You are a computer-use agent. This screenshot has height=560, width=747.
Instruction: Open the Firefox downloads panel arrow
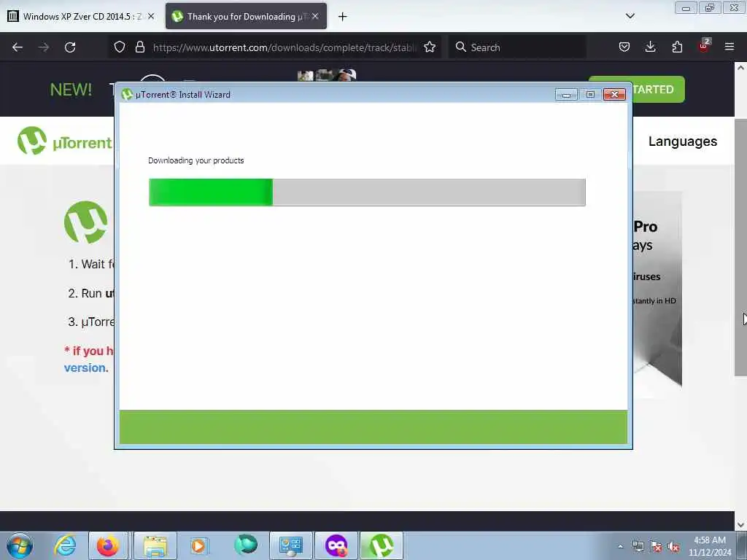tap(650, 47)
